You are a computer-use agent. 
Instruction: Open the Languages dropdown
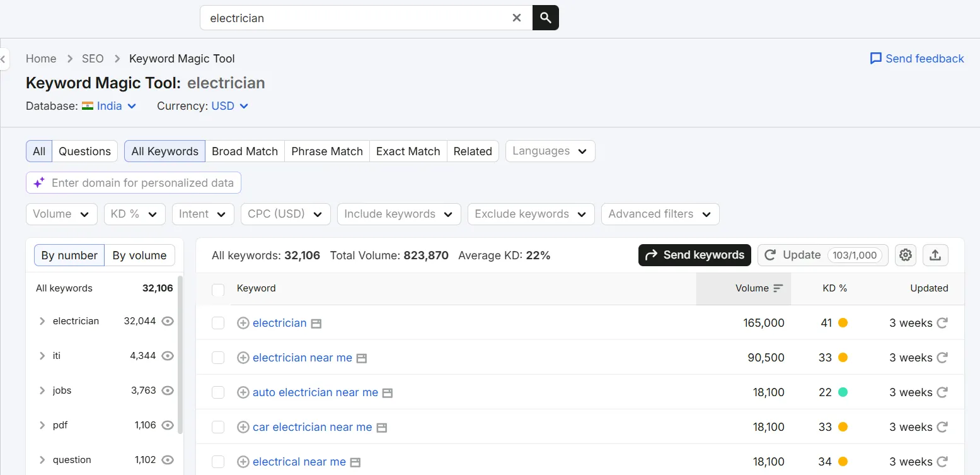(550, 151)
